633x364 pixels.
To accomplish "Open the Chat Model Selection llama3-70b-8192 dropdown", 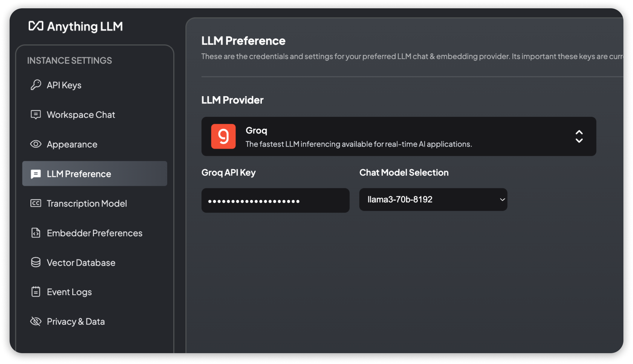I will [433, 200].
